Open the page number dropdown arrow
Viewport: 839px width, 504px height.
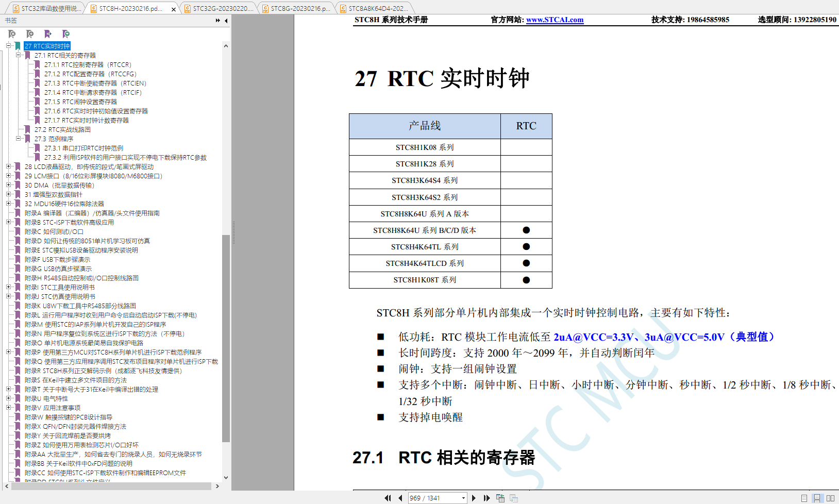[463, 498]
